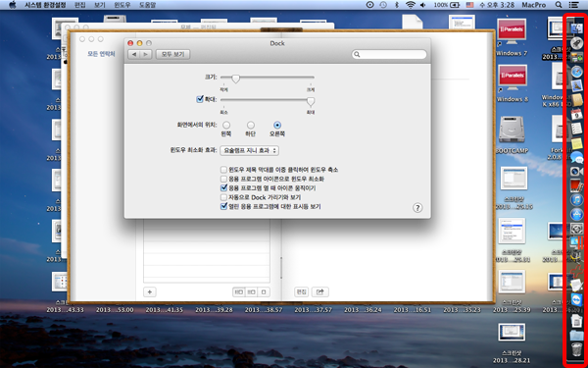This screenshot has height=368, width=588.
Task: Select screenshot file labeled 2013...43.33
Action: point(65,292)
